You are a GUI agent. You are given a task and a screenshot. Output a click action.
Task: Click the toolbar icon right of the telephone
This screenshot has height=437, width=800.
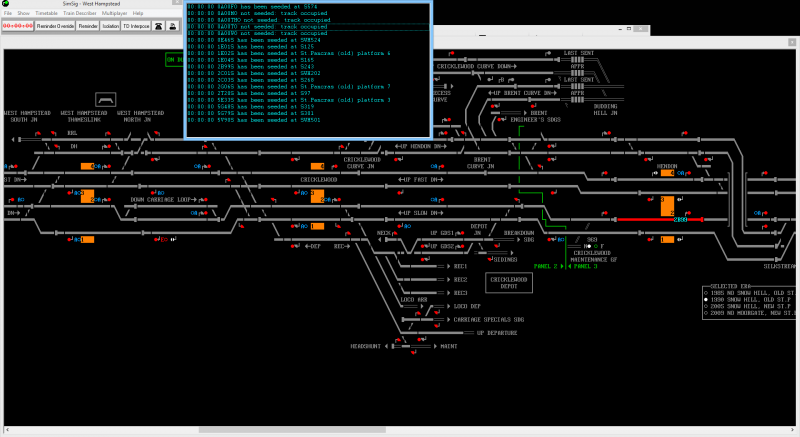pyautogui.click(x=173, y=26)
